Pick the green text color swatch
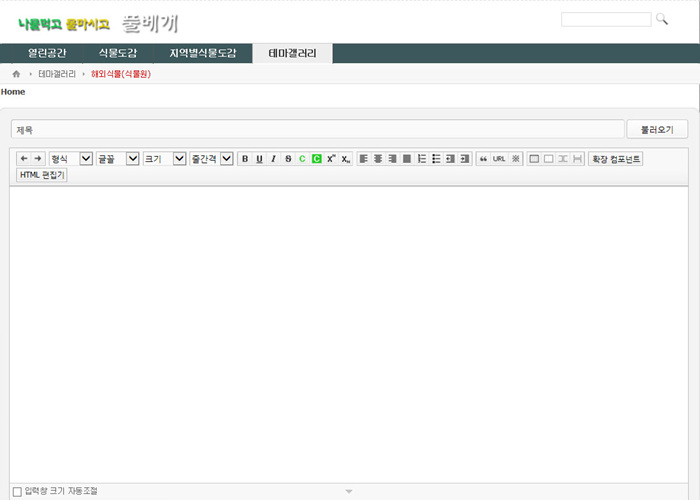Viewport: 700px width, 500px height. point(302,159)
